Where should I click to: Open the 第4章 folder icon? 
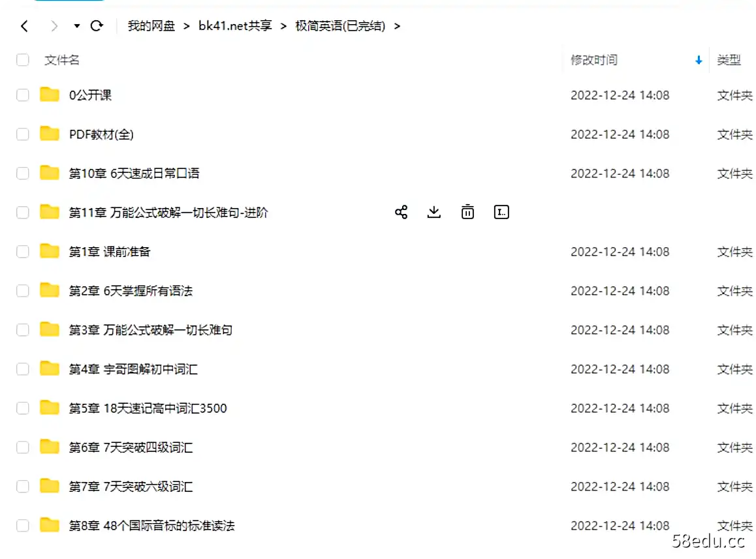pos(49,368)
